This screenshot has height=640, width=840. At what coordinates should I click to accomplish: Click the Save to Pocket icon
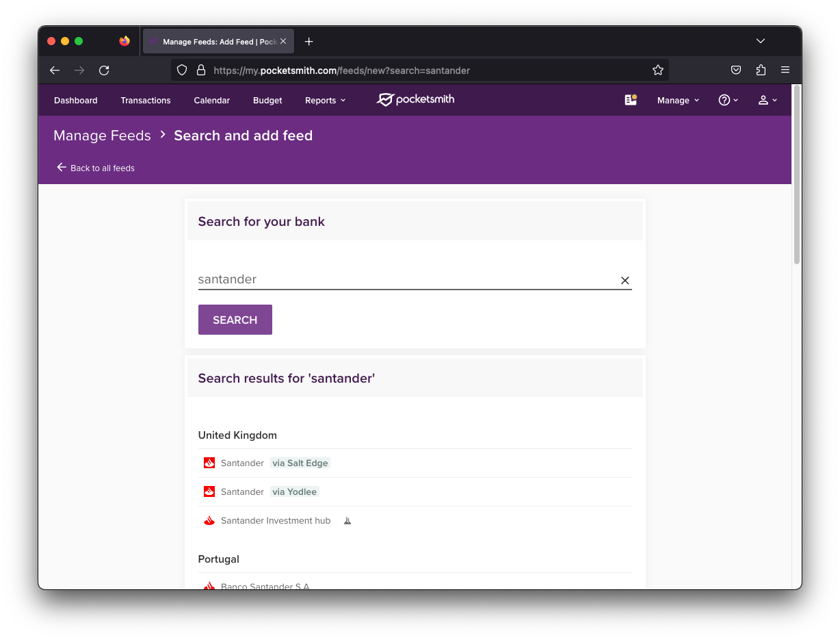click(x=736, y=71)
